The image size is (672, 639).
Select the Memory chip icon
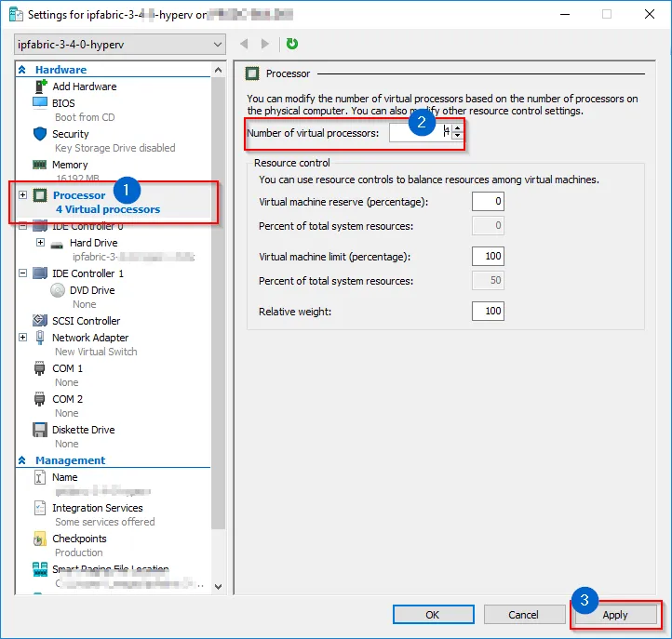pyautogui.click(x=40, y=165)
